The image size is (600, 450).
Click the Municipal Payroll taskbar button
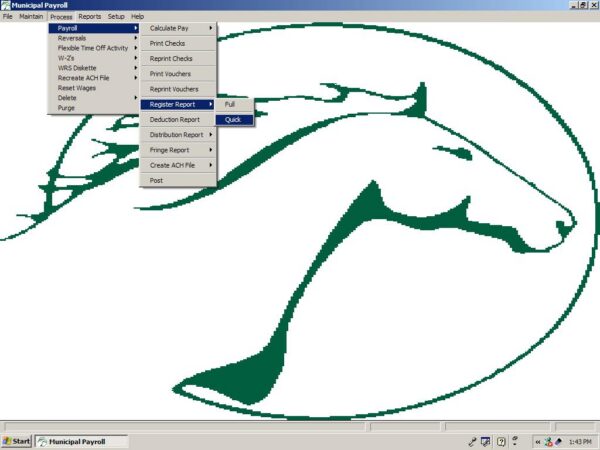tap(82, 441)
